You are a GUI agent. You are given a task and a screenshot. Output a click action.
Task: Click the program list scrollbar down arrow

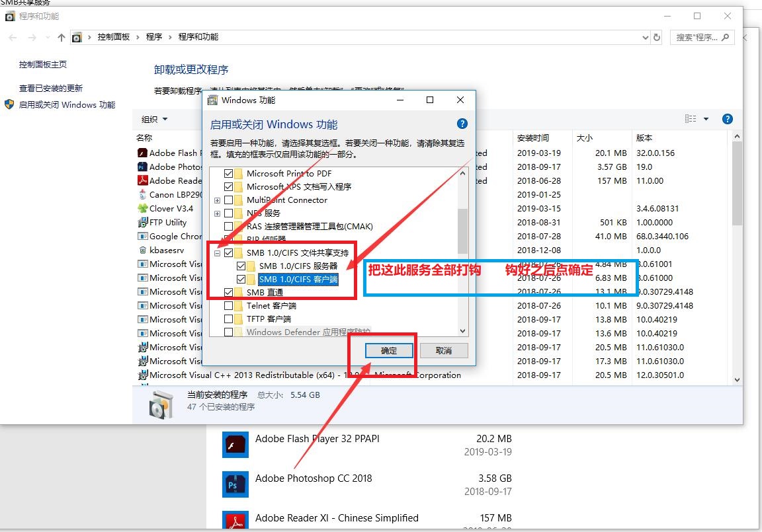(737, 380)
